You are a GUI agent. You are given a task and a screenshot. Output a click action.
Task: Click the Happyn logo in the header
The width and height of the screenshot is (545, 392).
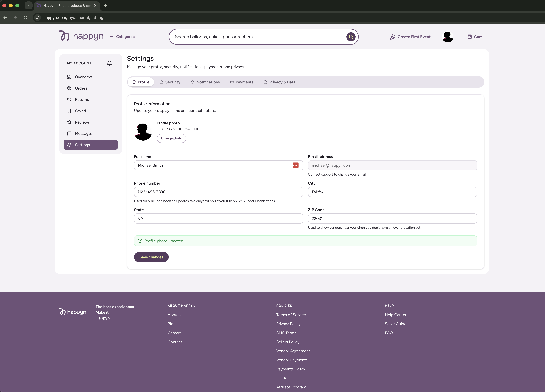[x=81, y=36]
